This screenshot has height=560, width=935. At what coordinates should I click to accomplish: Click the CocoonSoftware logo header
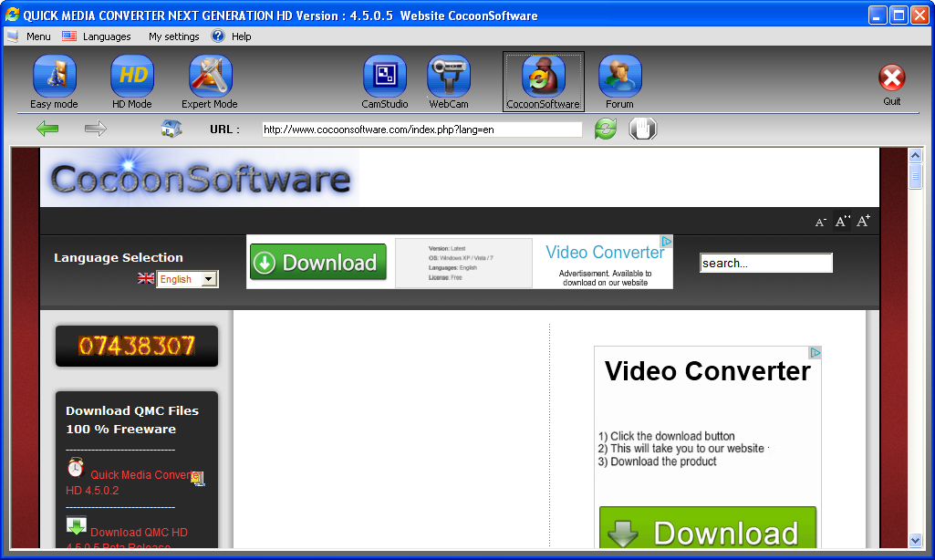(x=200, y=178)
